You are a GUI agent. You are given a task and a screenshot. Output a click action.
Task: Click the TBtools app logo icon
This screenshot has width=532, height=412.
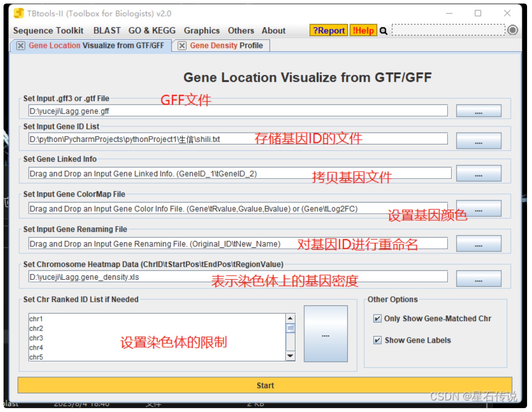click(18, 13)
